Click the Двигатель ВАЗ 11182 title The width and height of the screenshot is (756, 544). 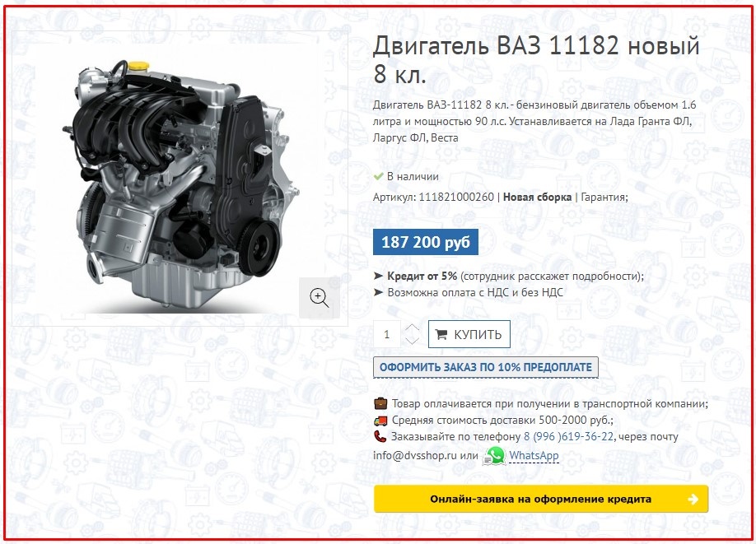pyautogui.click(x=535, y=60)
